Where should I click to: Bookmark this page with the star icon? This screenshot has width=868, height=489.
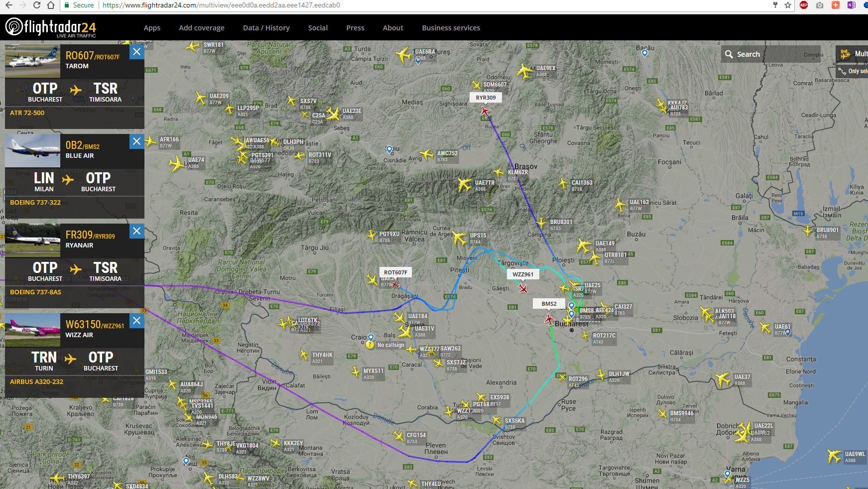click(x=788, y=5)
